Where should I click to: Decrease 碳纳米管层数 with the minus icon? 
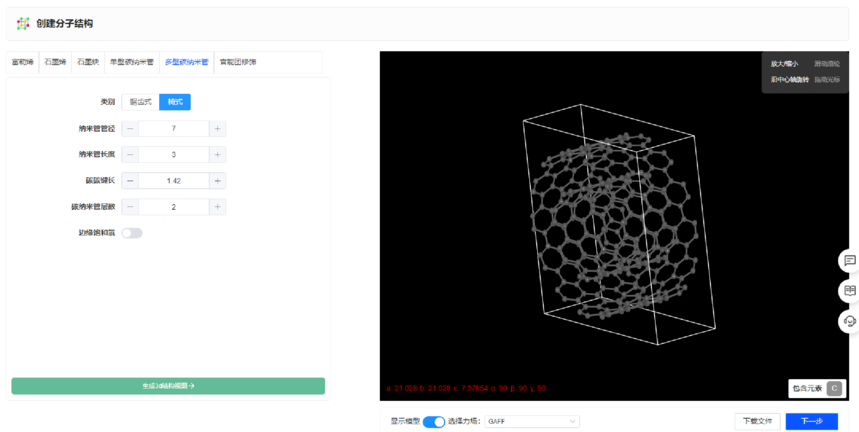[x=130, y=207]
